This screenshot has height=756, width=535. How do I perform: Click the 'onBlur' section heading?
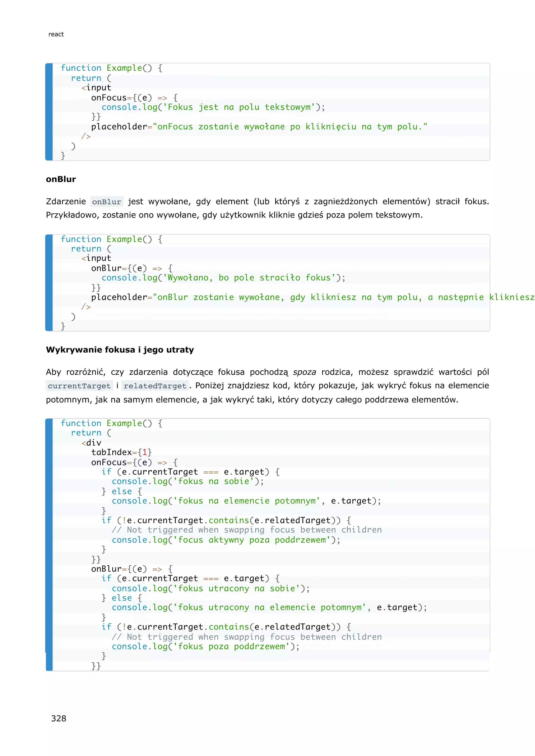(x=61, y=179)
